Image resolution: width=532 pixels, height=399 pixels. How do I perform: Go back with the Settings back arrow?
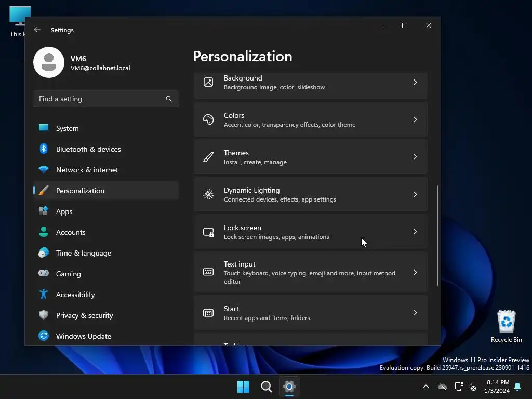(x=37, y=30)
